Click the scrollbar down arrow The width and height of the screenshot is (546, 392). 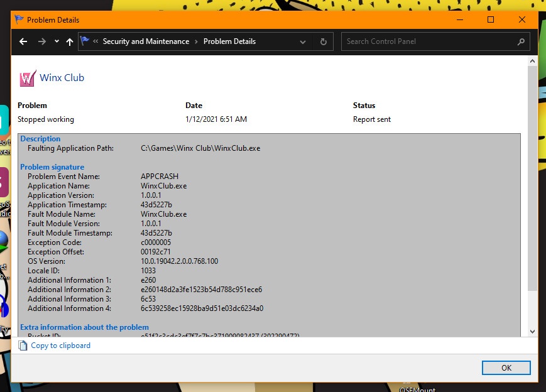(532, 332)
